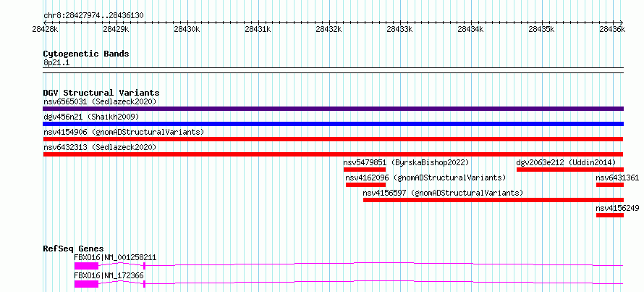644x292 pixels.
Task: Select the small exon tick of NM_001258211
Action: [144, 266]
